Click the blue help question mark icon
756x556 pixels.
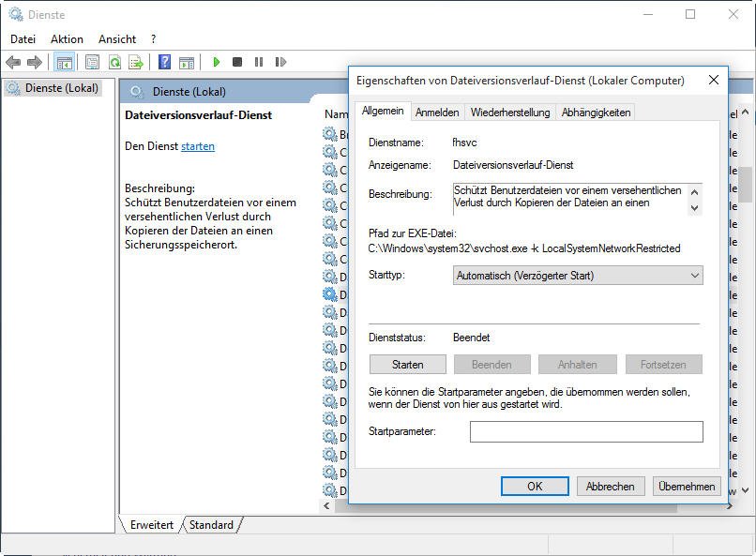pos(164,63)
